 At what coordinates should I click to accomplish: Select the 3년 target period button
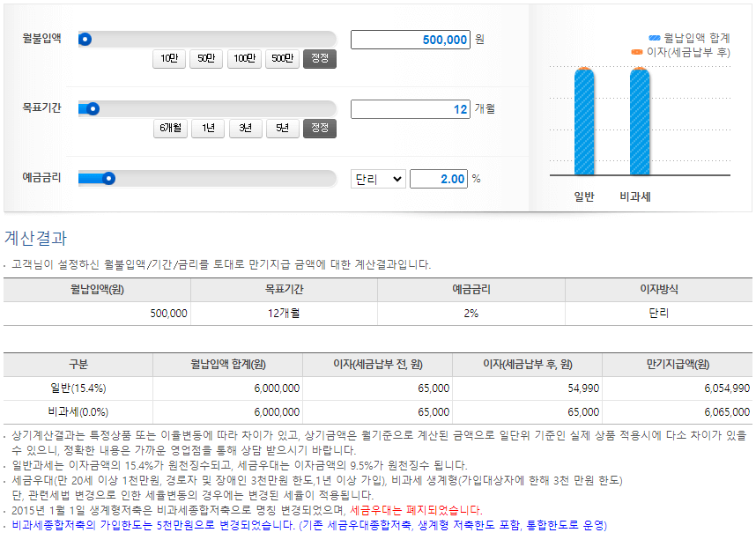245,128
